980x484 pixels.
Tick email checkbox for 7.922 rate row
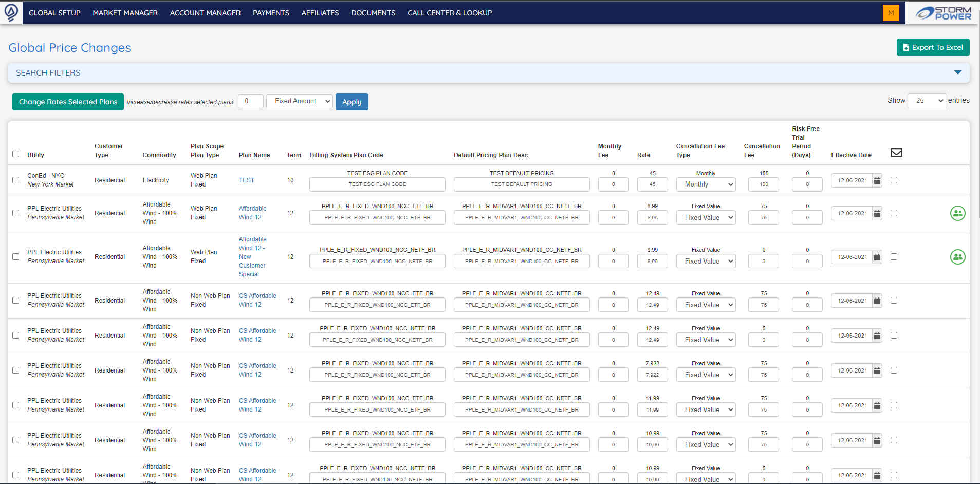[x=894, y=370]
